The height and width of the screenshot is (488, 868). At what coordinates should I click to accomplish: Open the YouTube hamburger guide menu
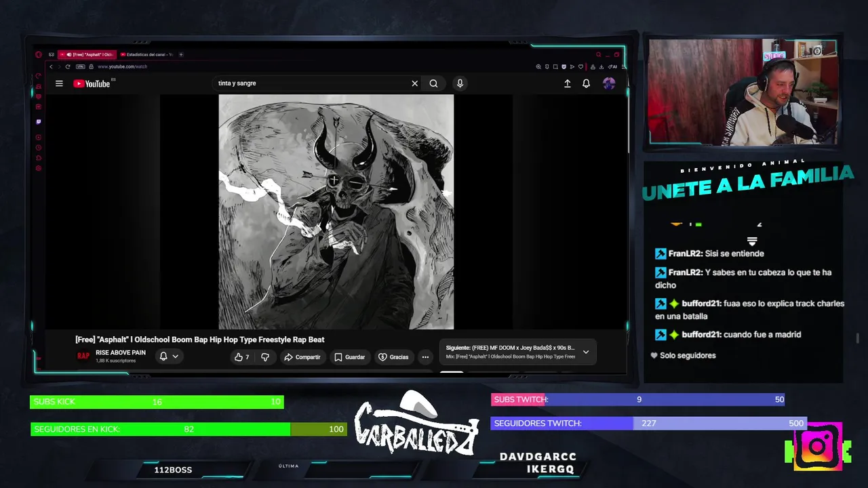59,83
